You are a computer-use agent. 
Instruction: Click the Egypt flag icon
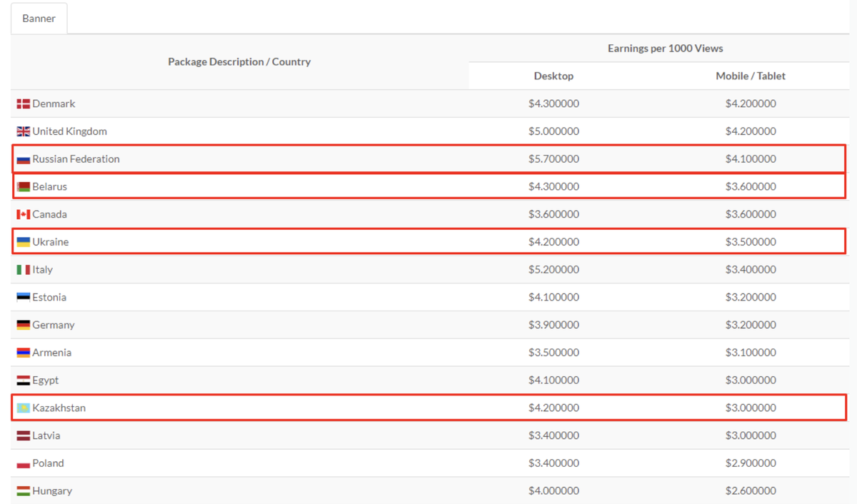pyautogui.click(x=24, y=381)
